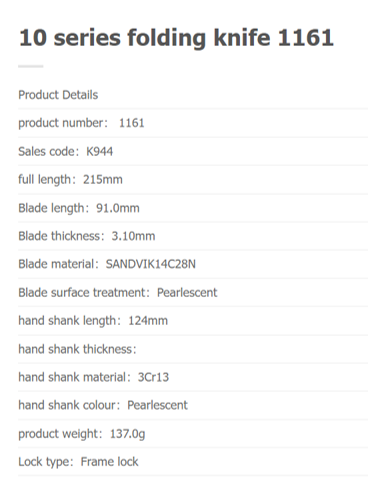Click the product weight 137.0g row
Image resolution: width=368 pixels, height=484 pixels.
pyautogui.click(x=193, y=434)
